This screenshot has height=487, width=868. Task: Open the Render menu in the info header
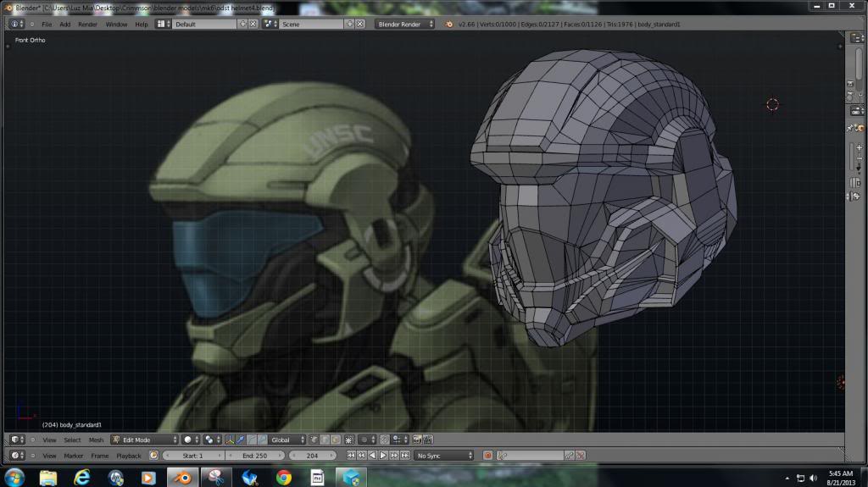pos(87,24)
